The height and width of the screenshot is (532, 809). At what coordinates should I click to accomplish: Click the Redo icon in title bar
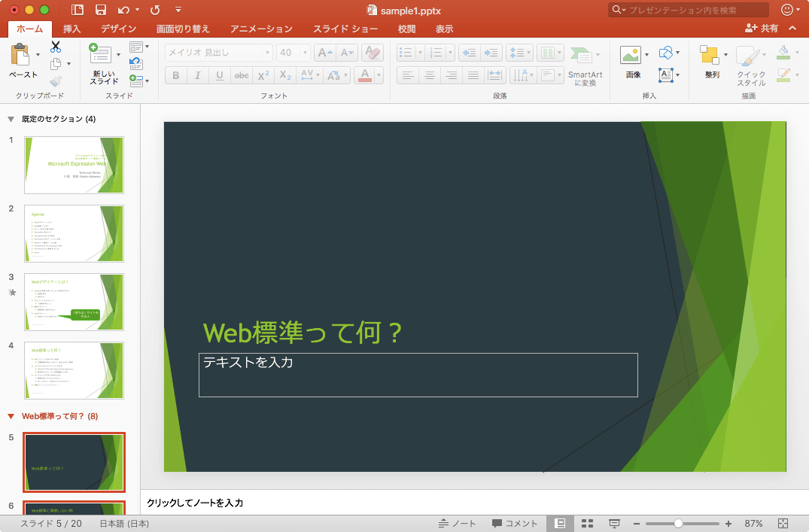pyautogui.click(x=155, y=10)
